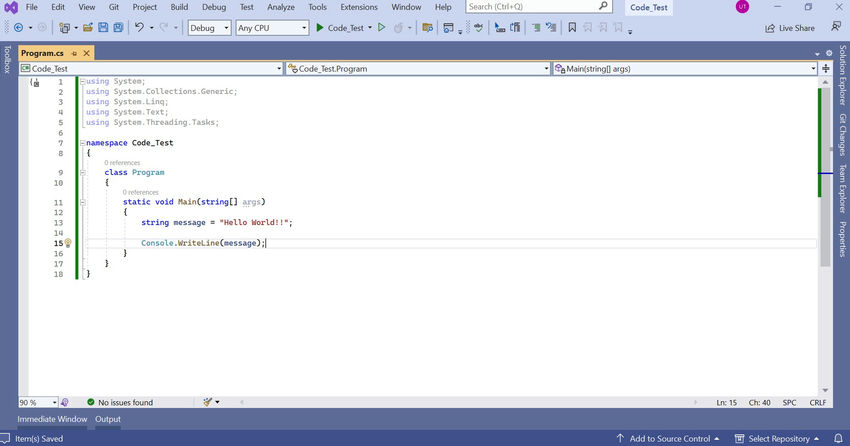Screen dimensions: 850x446
Task: Click the search magnifier icon
Action: coord(603,7)
